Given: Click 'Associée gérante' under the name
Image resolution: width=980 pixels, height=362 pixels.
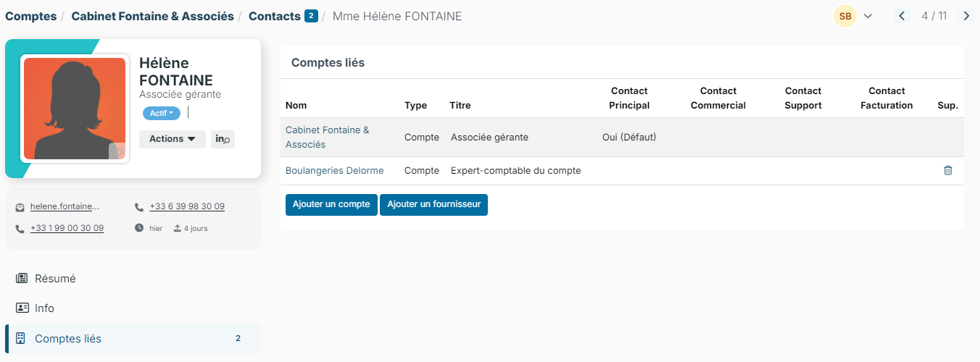Looking at the screenshot, I should click(x=180, y=94).
